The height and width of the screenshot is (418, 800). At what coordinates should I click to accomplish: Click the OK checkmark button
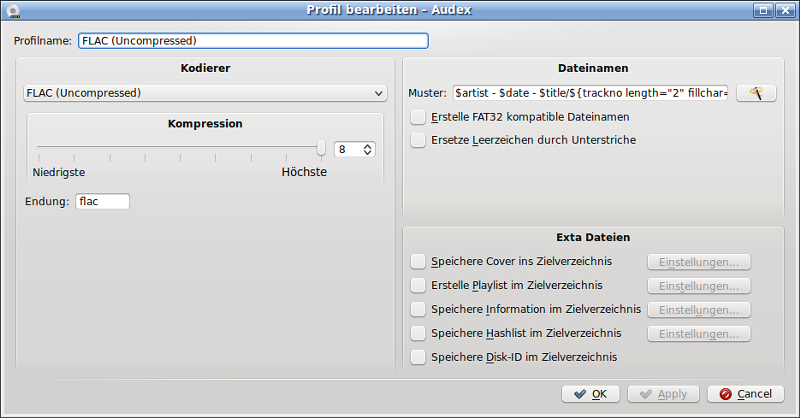[590, 394]
